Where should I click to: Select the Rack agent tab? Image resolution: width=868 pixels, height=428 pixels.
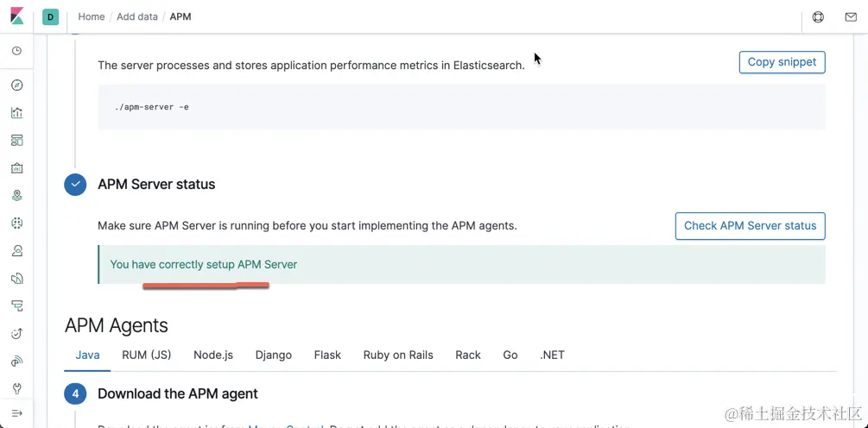click(468, 355)
